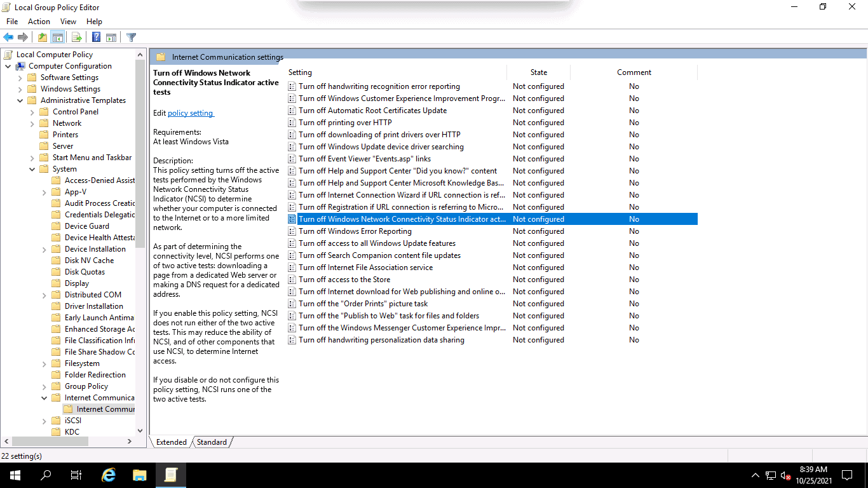Viewport: 868px width, 488px height.
Task: Select 'Turn off the "Order Prints" picture task'
Action: point(363,304)
